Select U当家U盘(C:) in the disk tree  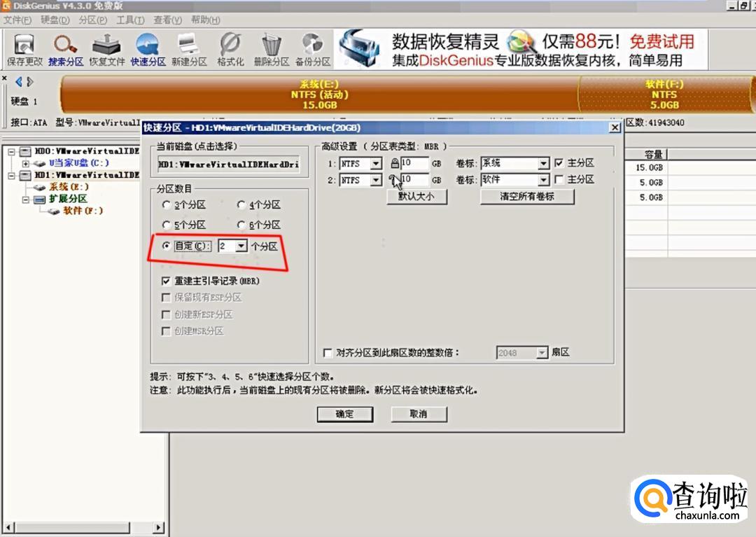pos(78,163)
